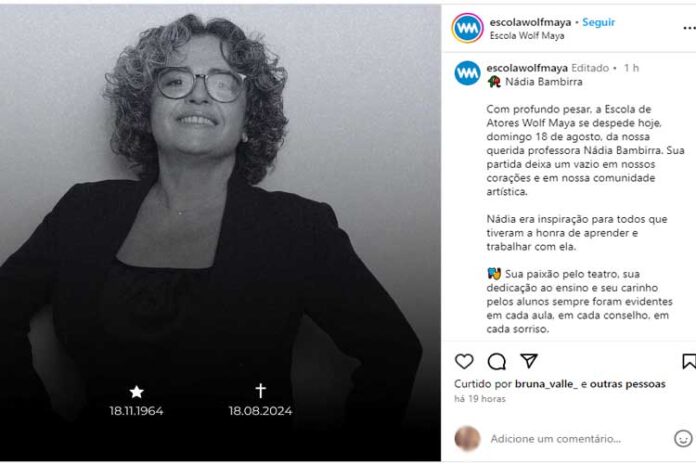This screenshot has height=464, width=696.
Task: Open escolawolfmaya link in the caption
Action: click(x=526, y=67)
